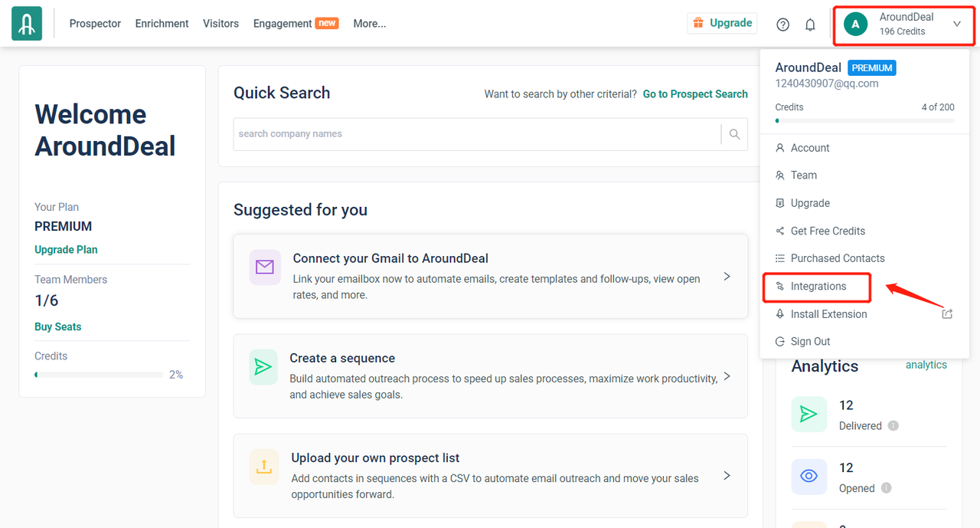Focus the search company names field

(476, 134)
